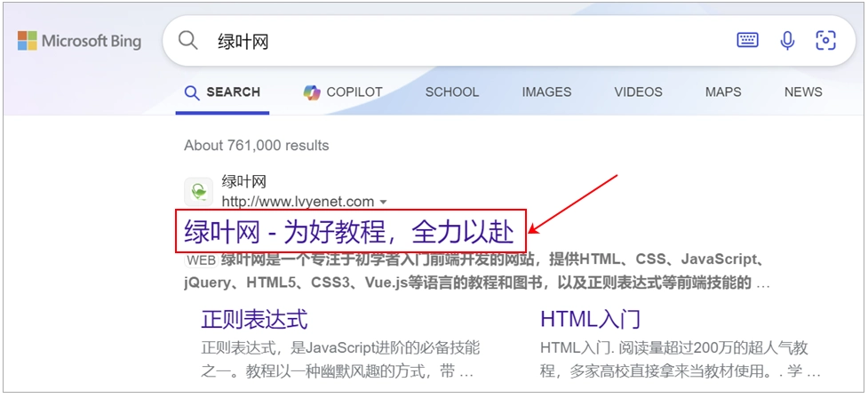Focus the search box containing 绿叶网
The height and width of the screenshot is (398, 868).
(509, 41)
